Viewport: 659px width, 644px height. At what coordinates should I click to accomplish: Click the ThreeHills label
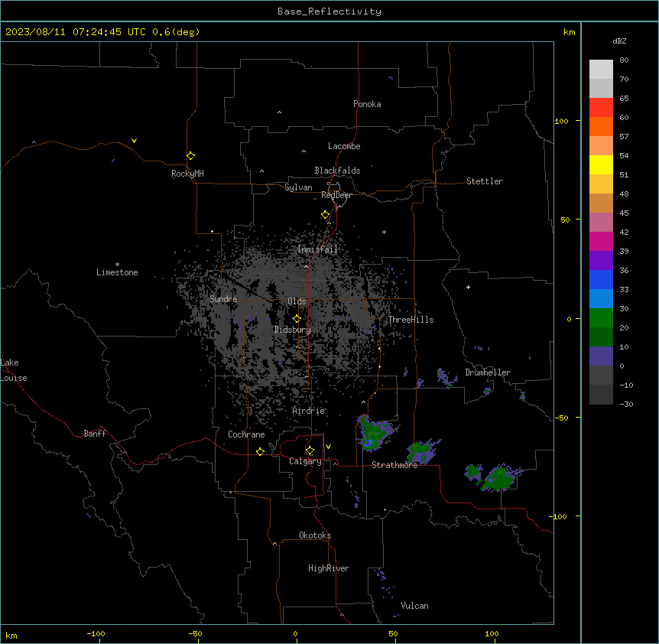pyautogui.click(x=411, y=320)
